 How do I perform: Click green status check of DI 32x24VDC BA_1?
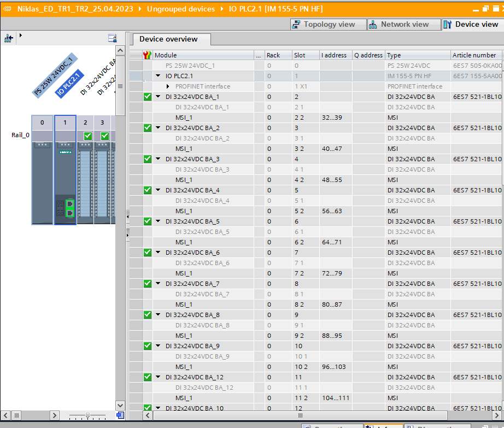coord(148,97)
